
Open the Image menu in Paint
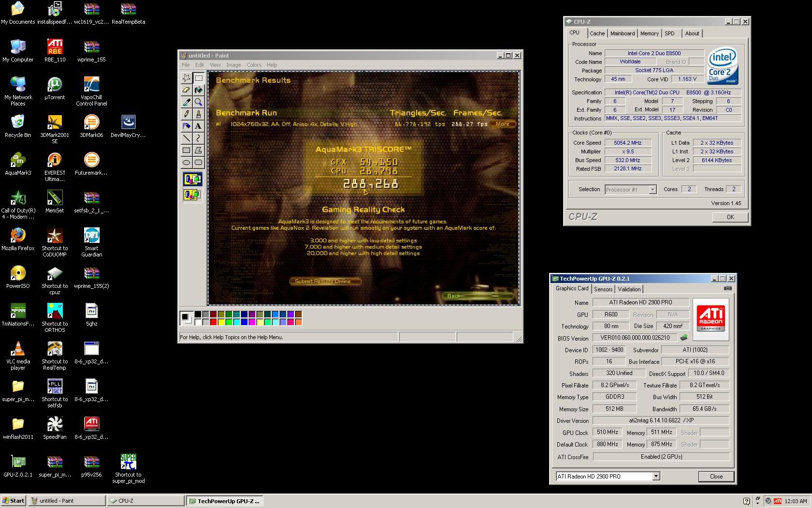click(233, 65)
